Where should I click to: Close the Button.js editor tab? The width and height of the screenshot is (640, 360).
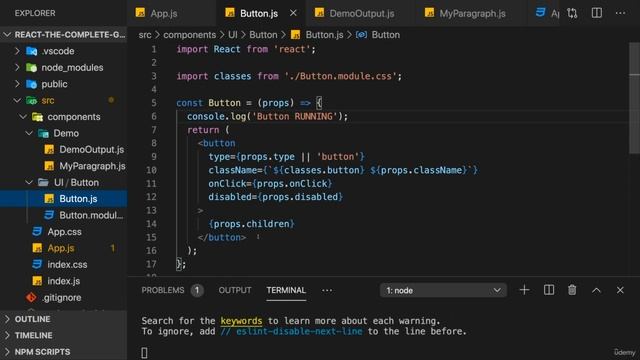point(293,13)
